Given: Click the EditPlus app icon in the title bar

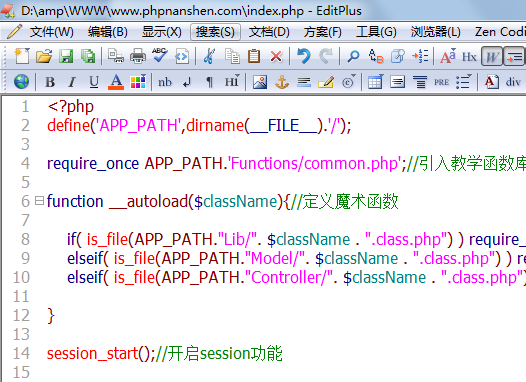Looking at the screenshot, I should coord(8,11).
